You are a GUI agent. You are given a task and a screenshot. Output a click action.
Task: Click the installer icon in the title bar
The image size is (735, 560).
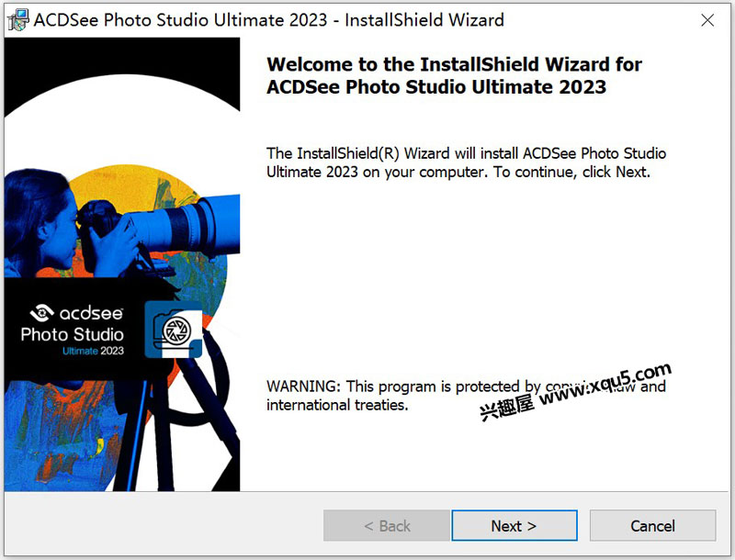point(17,20)
